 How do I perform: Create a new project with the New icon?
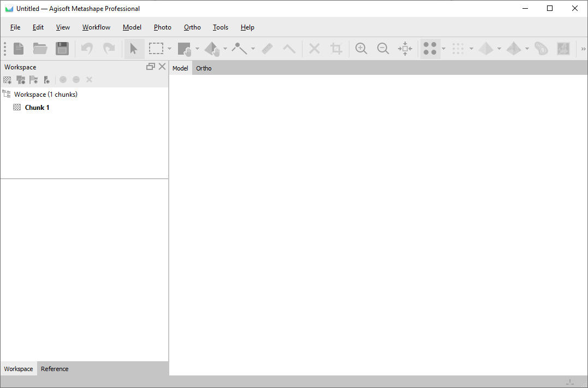pos(19,49)
